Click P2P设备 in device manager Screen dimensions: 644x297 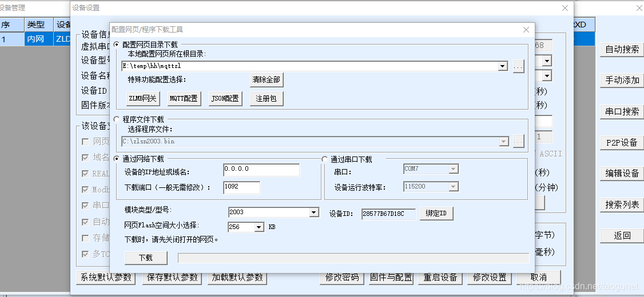tap(622, 142)
